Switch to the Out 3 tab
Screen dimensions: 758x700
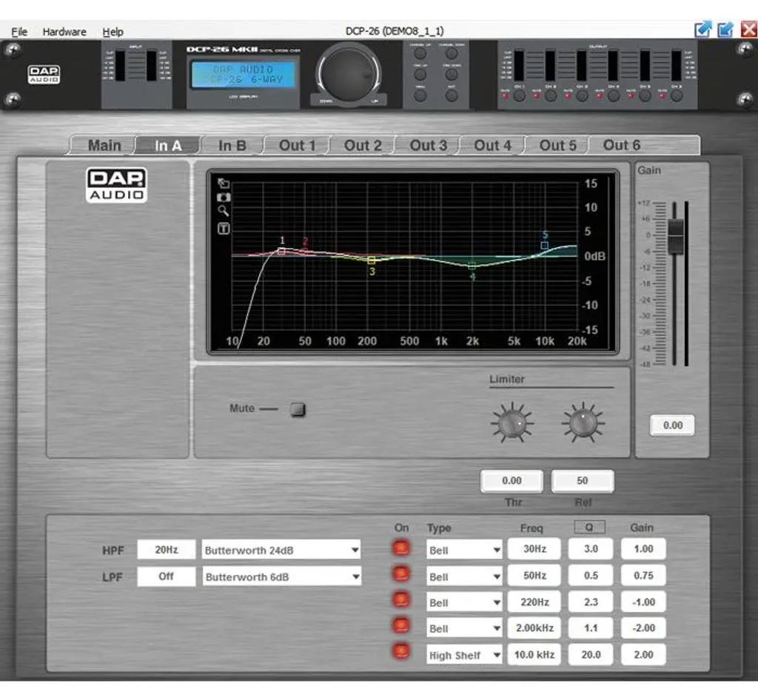(429, 146)
